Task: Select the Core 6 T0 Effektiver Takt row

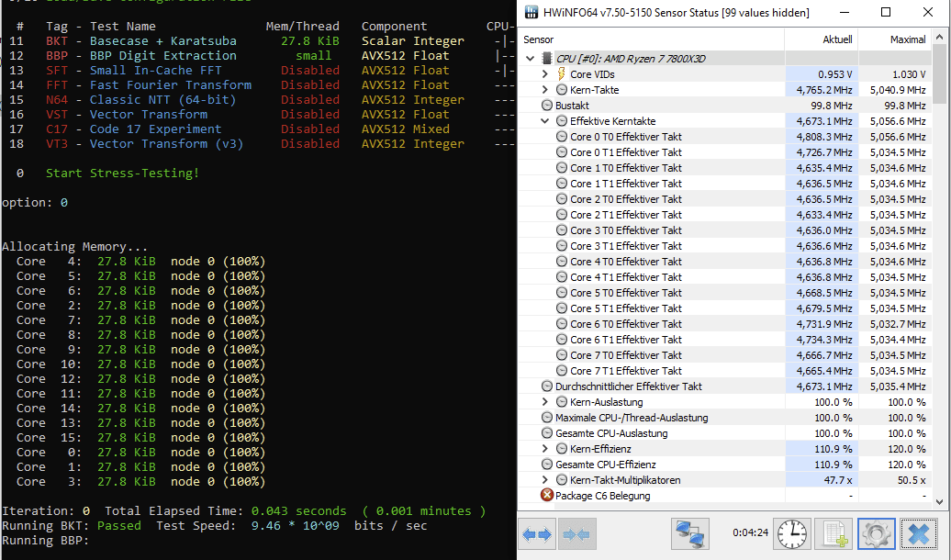Action: point(727,324)
